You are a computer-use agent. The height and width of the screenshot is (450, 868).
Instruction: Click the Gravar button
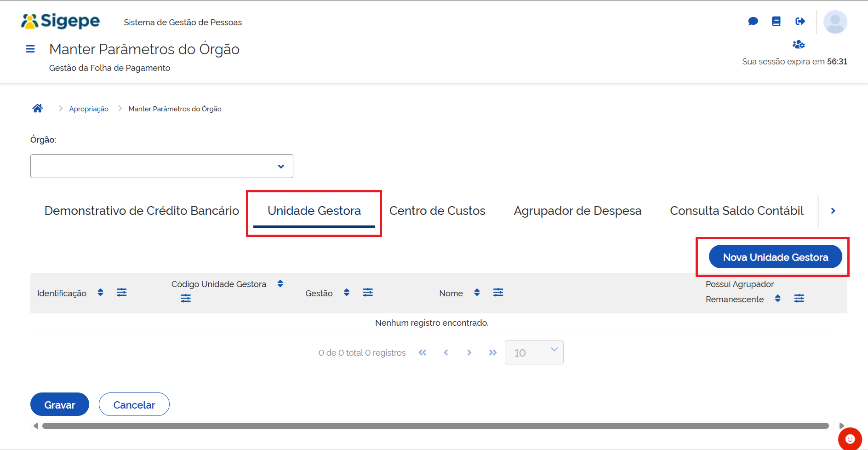59,404
